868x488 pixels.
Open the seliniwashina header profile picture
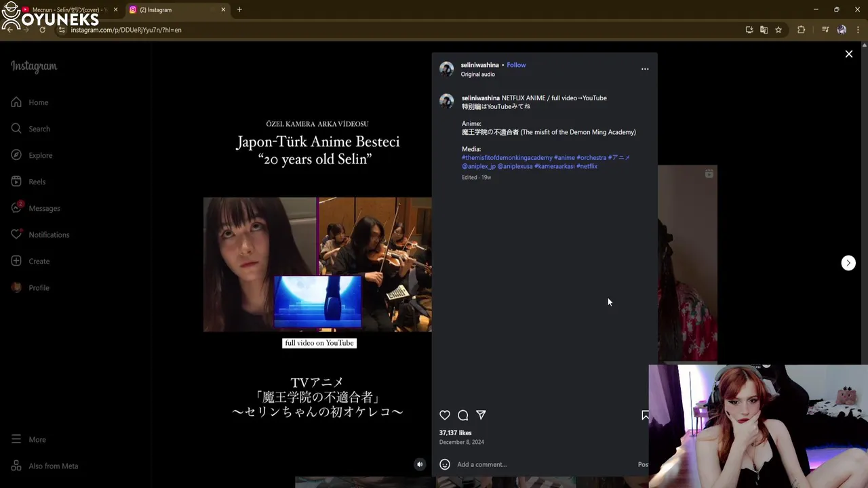click(x=446, y=69)
